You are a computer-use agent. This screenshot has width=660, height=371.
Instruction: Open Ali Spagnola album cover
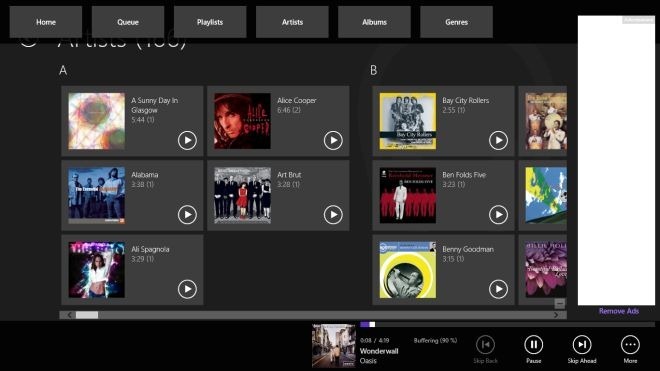[96, 270]
